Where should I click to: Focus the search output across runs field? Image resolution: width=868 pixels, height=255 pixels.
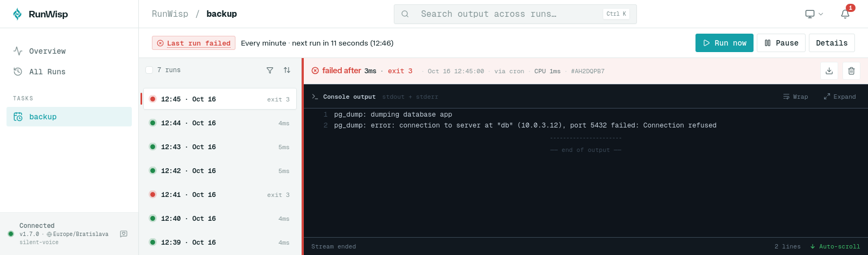(x=515, y=14)
